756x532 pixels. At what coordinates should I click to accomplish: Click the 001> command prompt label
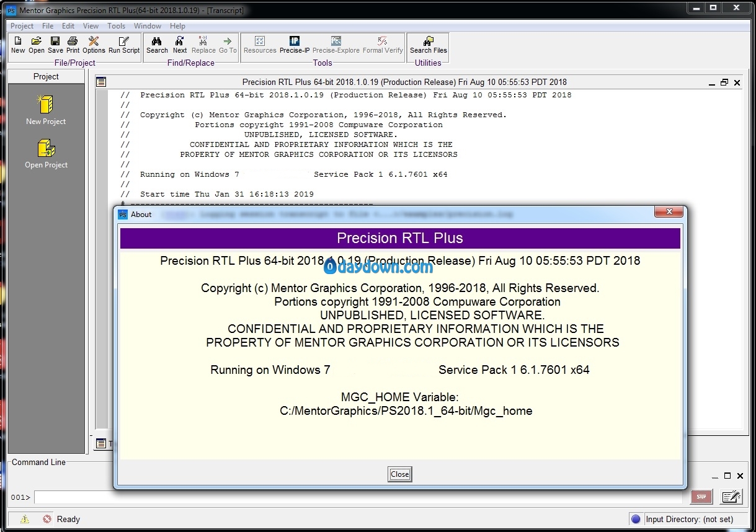pyautogui.click(x=20, y=497)
